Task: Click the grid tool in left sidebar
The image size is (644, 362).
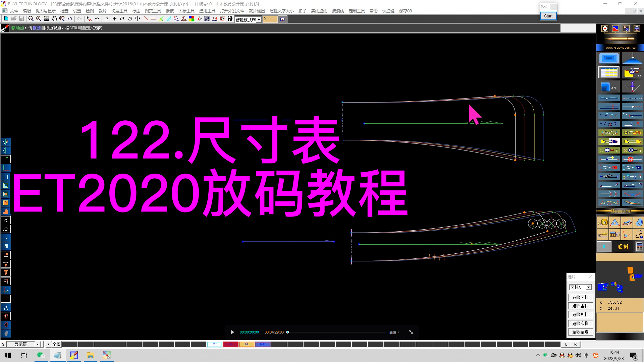Action: [x=6, y=299]
